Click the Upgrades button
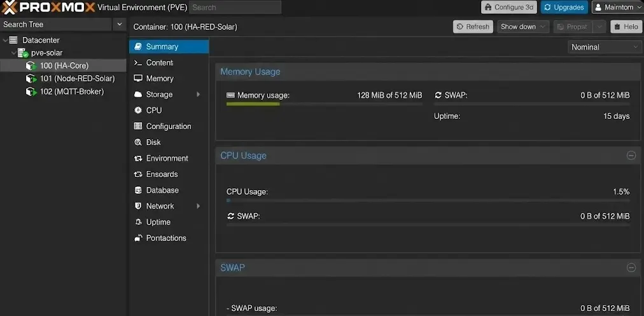The image size is (644, 316). (x=564, y=8)
